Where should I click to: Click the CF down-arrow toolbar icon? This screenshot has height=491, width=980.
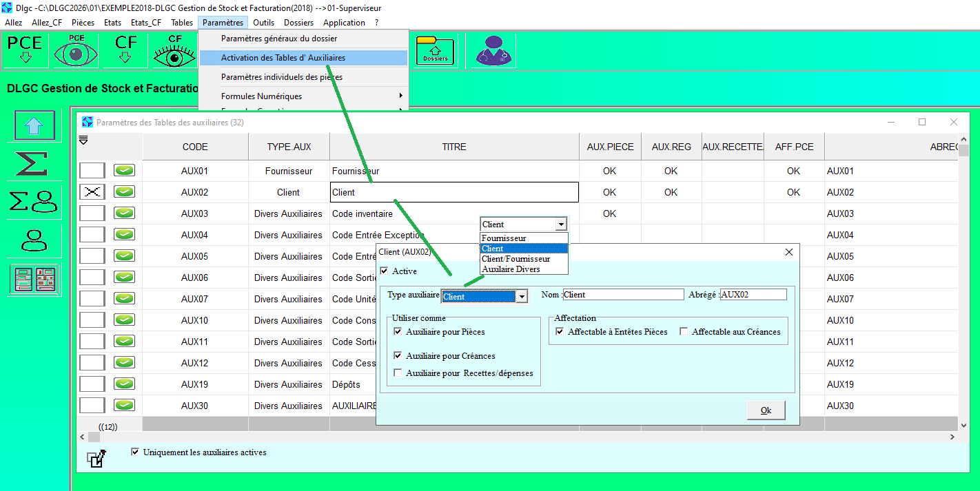tap(125, 50)
